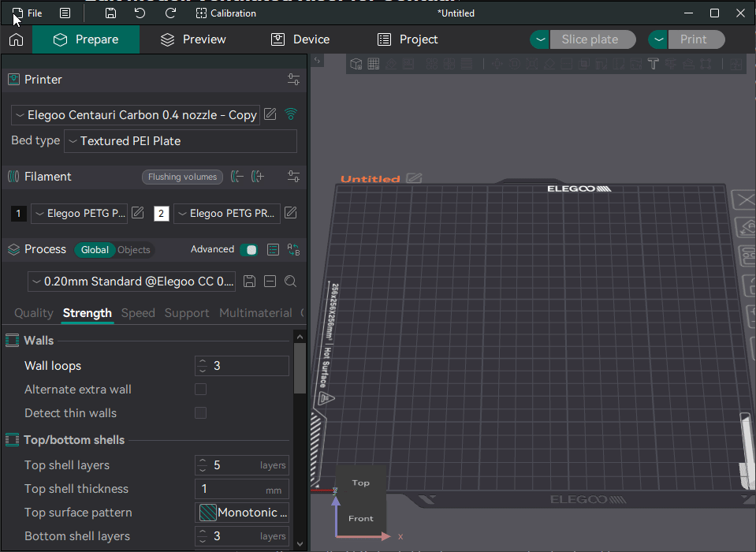Viewport: 756px width, 552px height.
Task: Open the Speed settings tab
Action: pyautogui.click(x=138, y=313)
